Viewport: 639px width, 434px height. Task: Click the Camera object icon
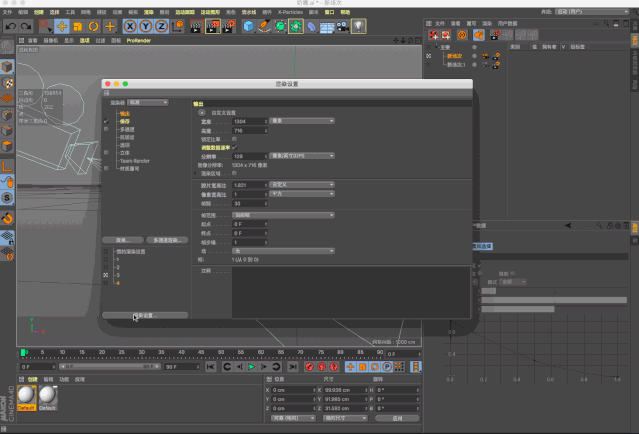(x=342, y=27)
